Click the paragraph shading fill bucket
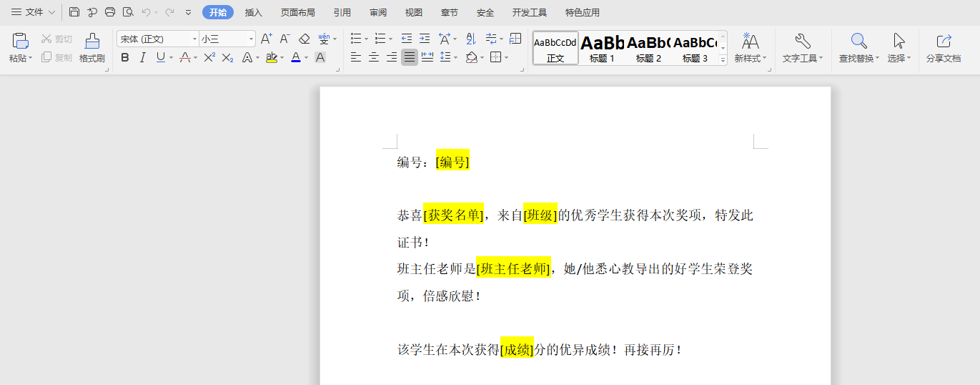The width and height of the screenshot is (980, 385). click(472, 57)
